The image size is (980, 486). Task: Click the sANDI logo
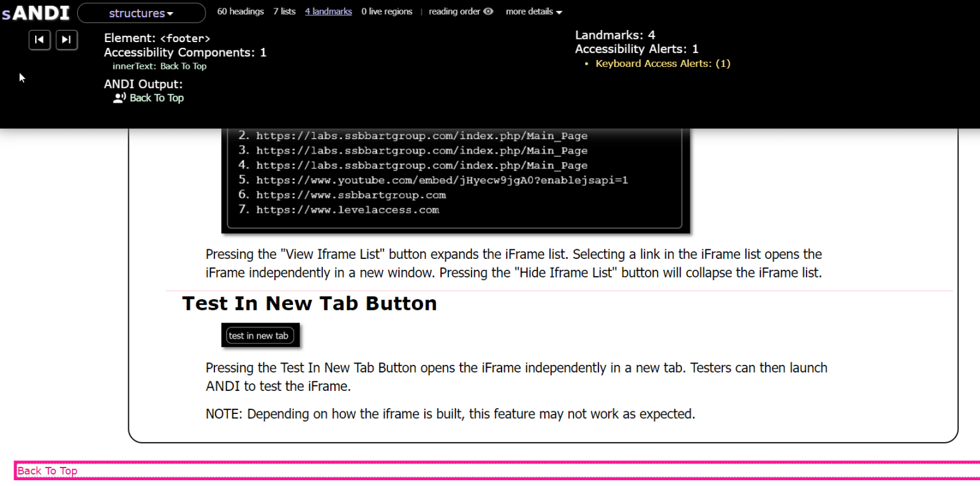pyautogui.click(x=35, y=12)
